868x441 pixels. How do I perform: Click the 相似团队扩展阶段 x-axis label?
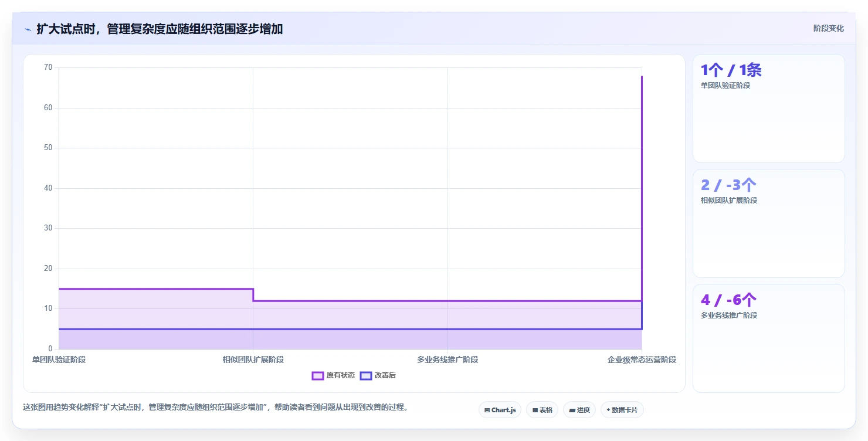pyautogui.click(x=253, y=359)
